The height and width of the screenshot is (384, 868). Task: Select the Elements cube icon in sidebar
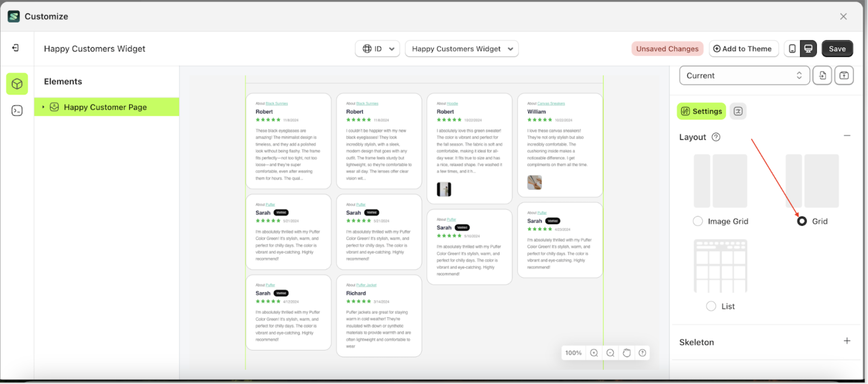[16, 84]
